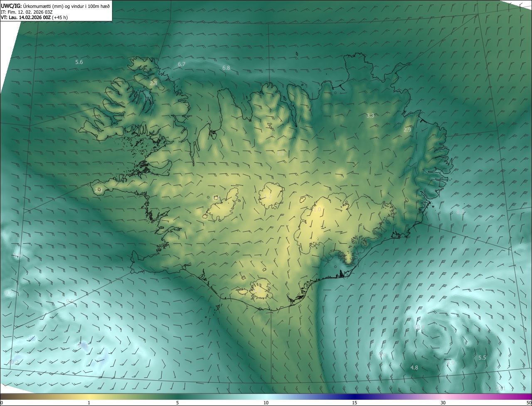Click the 5.5 value southeast of Iceland

[x=482, y=358]
